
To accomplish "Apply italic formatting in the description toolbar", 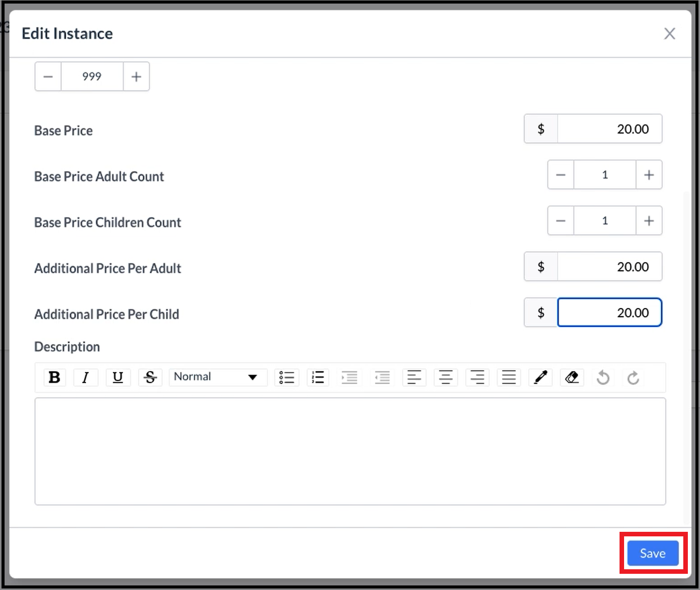I will click(86, 377).
